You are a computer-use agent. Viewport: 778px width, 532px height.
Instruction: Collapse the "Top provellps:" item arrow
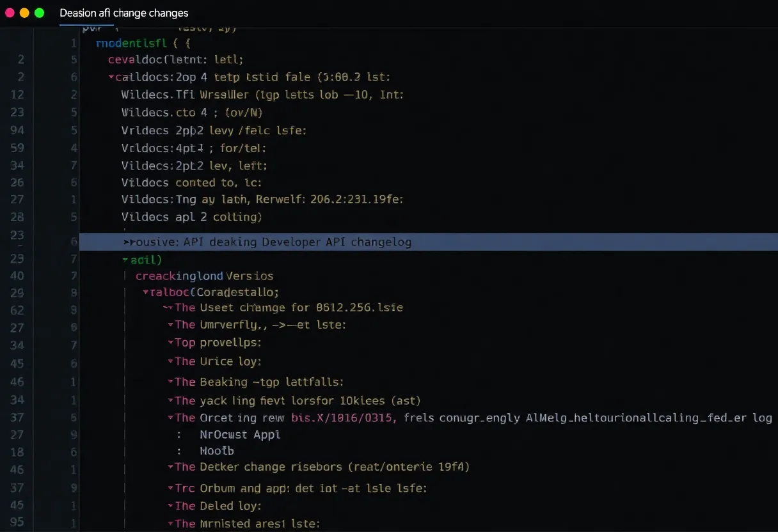click(x=170, y=343)
